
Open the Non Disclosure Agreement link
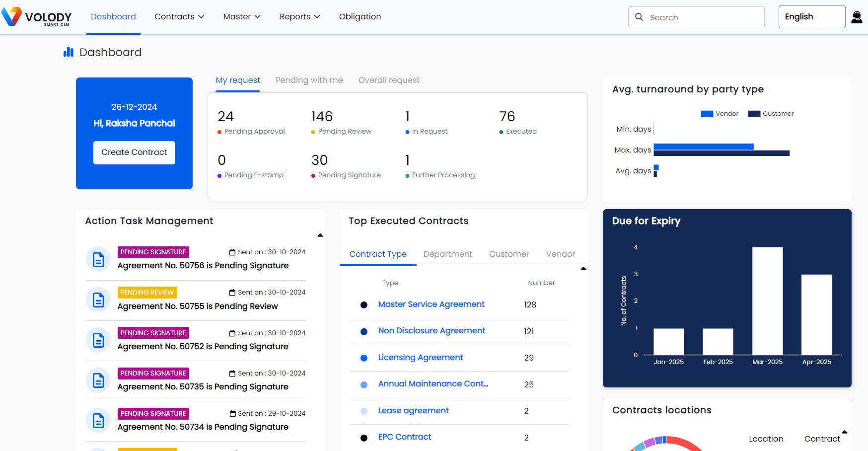point(431,330)
